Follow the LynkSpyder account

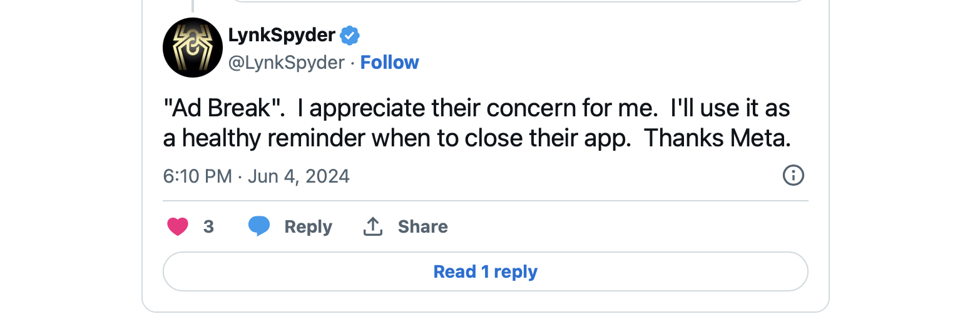coord(389,63)
